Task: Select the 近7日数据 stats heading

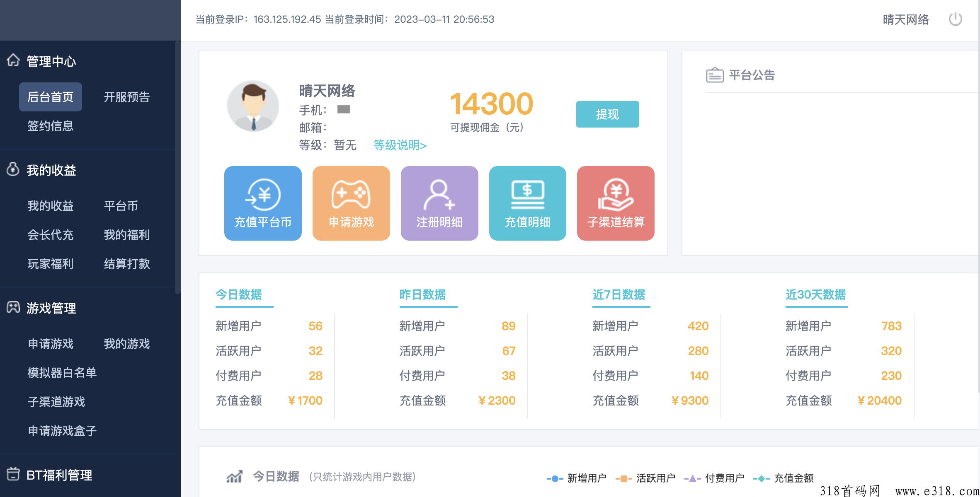Action: [x=619, y=294]
